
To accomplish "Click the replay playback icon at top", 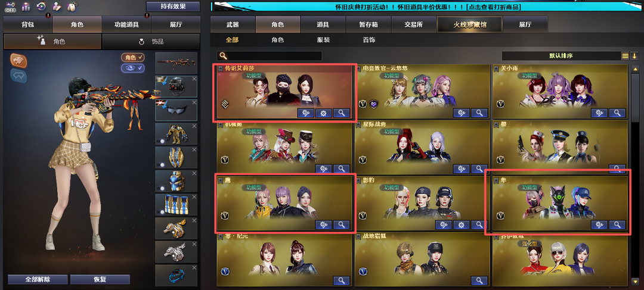I will coord(41,7).
